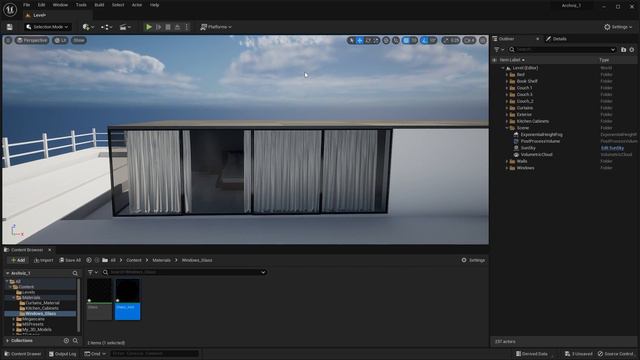The image size is (640, 360).
Task: Click the Materials breadcrumb in the content path
Action: (161, 260)
